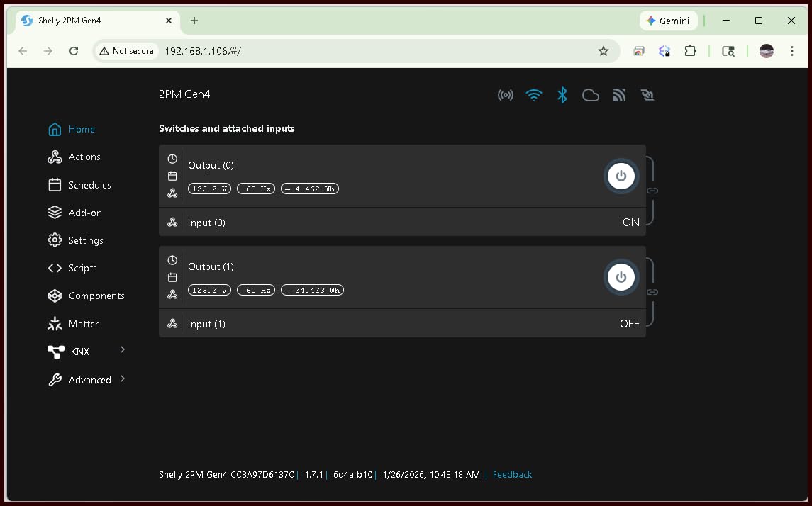Image resolution: width=812 pixels, height=506 pixels.
Task: Click the 125.2 V chip under Output (0)
Action: click(x=210, y=189)
